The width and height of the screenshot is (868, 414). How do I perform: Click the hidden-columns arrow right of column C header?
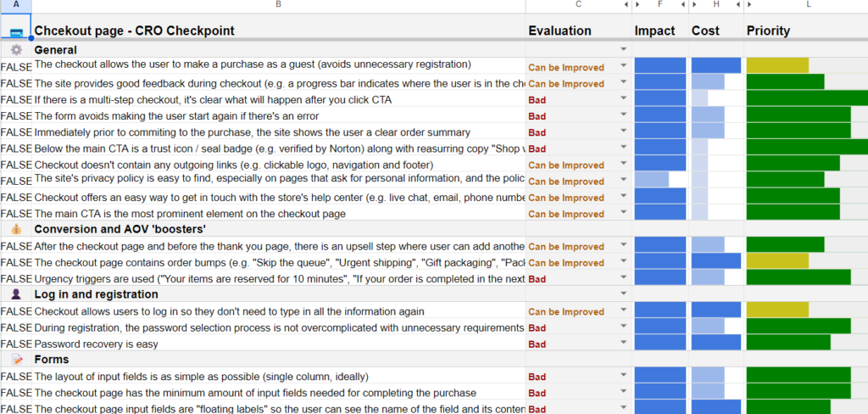[x=626, y=6]
